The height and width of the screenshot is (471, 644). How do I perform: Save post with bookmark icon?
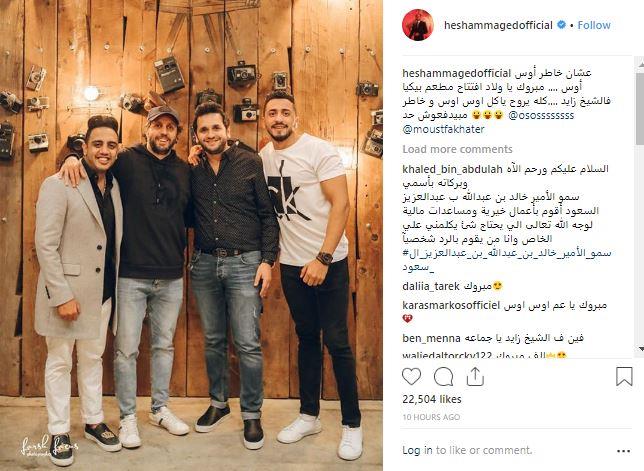point(624,376)
